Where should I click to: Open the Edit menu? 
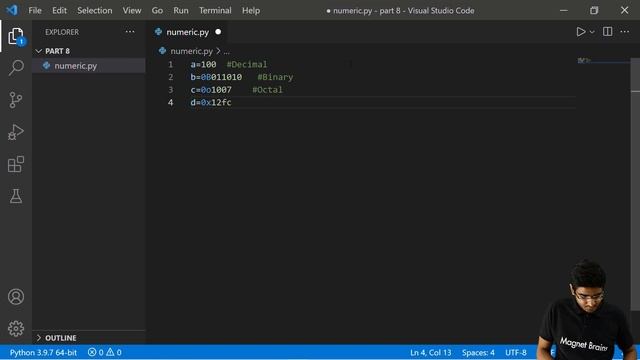pos(59,11)
